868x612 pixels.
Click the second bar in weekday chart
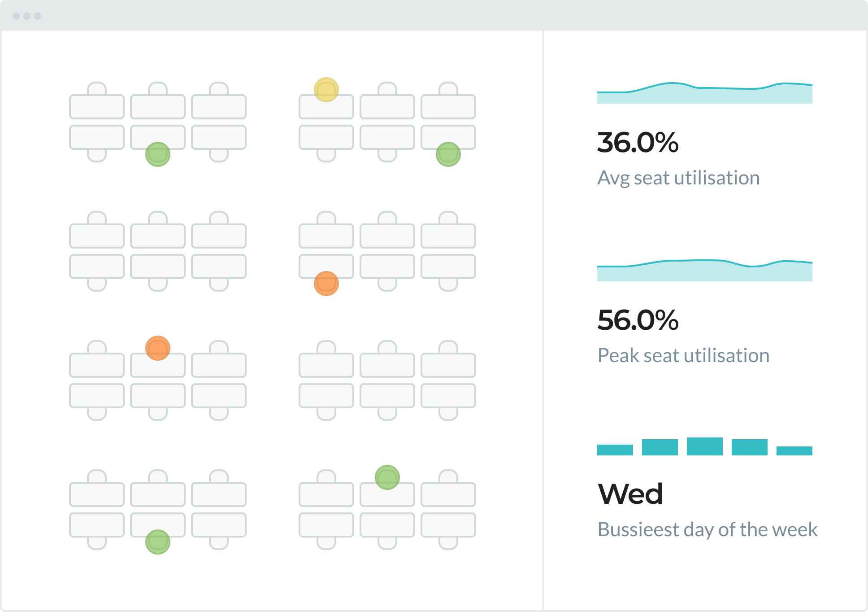[x=660, y=447]
